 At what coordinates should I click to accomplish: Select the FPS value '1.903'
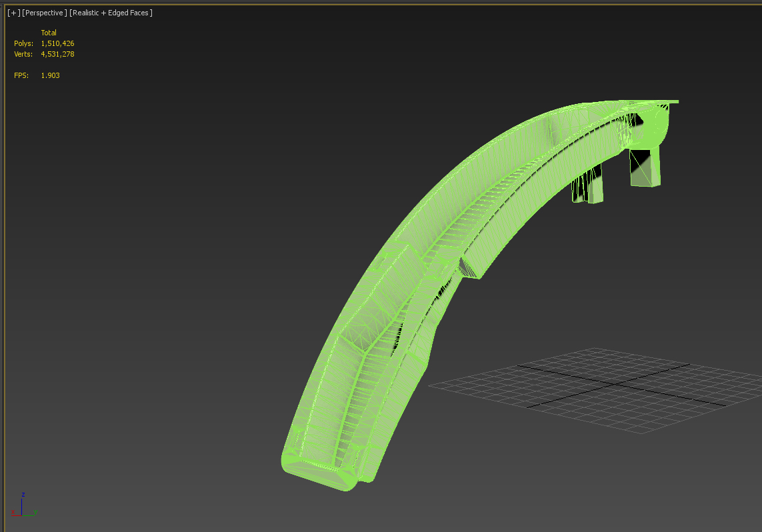(50, 75)
